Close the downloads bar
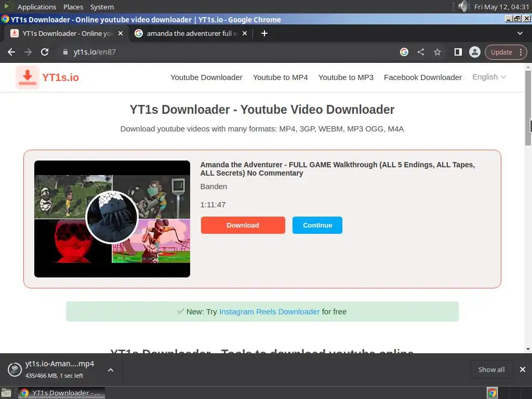This screenshot has width=532, height=399. click(523, 369)
